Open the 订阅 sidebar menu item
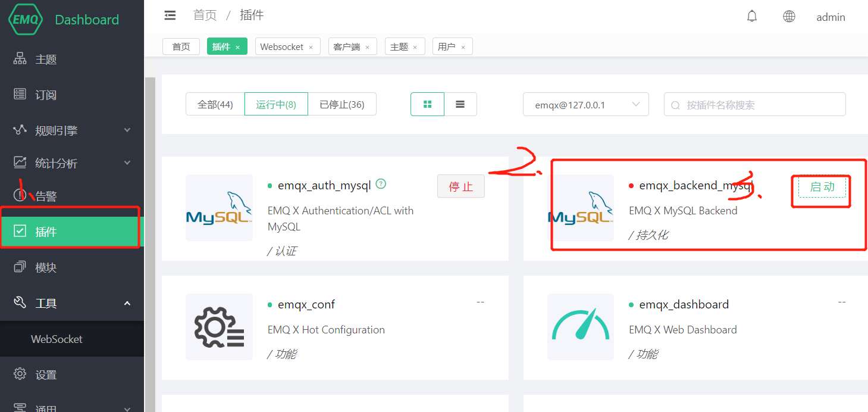Viewport: 868px width, 412px height. coord(46,95)
